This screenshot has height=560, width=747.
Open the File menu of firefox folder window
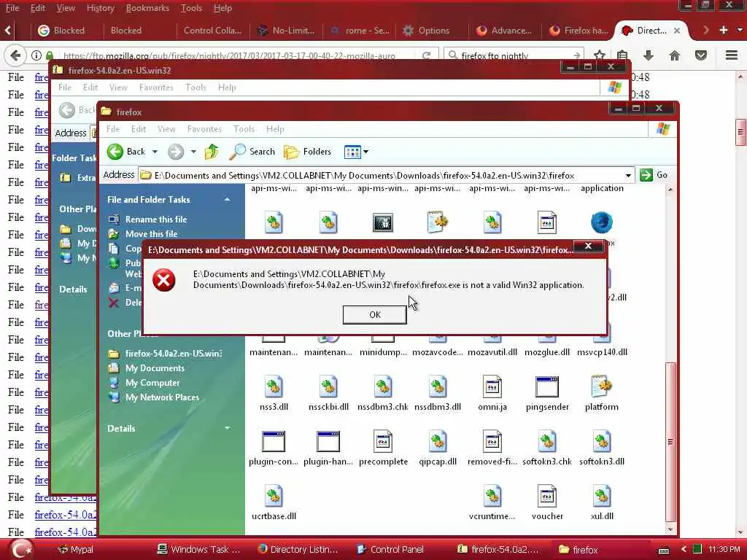tap(113, 129)
